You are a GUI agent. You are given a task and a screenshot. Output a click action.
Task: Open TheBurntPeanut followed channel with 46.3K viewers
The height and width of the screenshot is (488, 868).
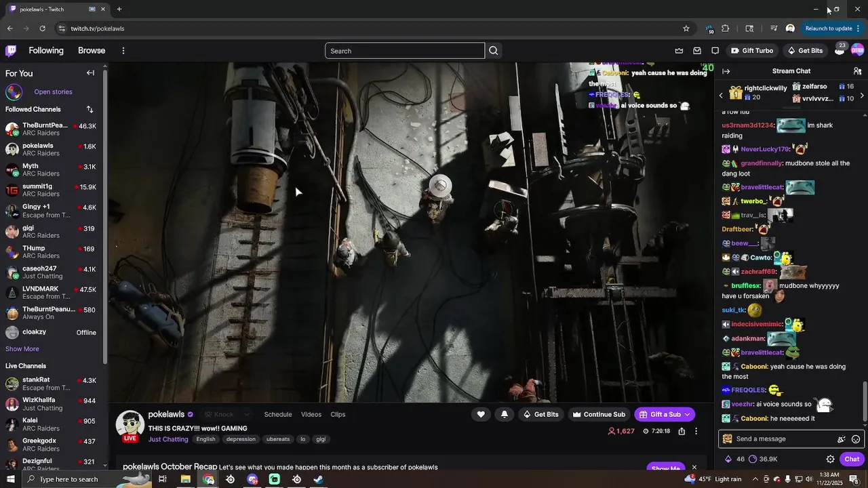pyautogui.click(x=51, y=129)
